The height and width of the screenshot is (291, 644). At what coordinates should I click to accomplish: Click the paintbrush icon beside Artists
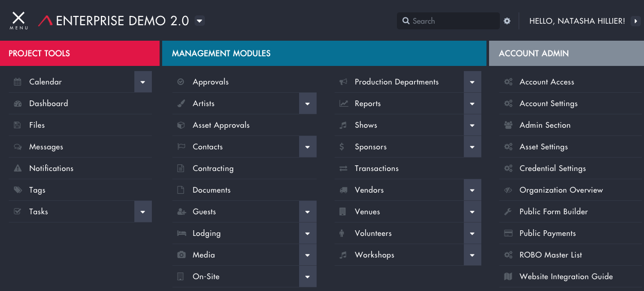coord(181,104)
